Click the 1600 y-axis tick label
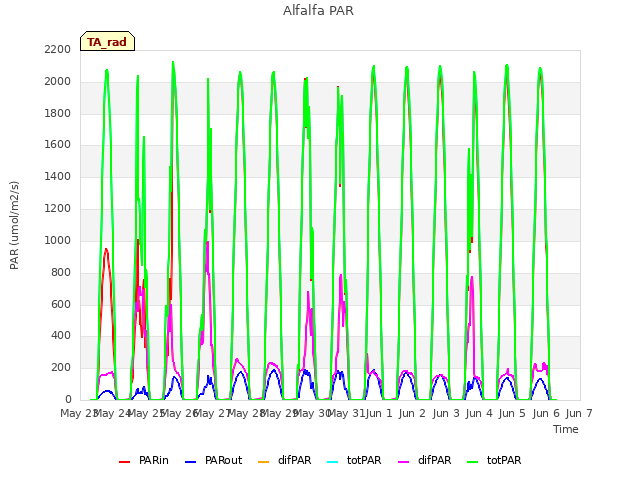 click(x=58, y=145)
